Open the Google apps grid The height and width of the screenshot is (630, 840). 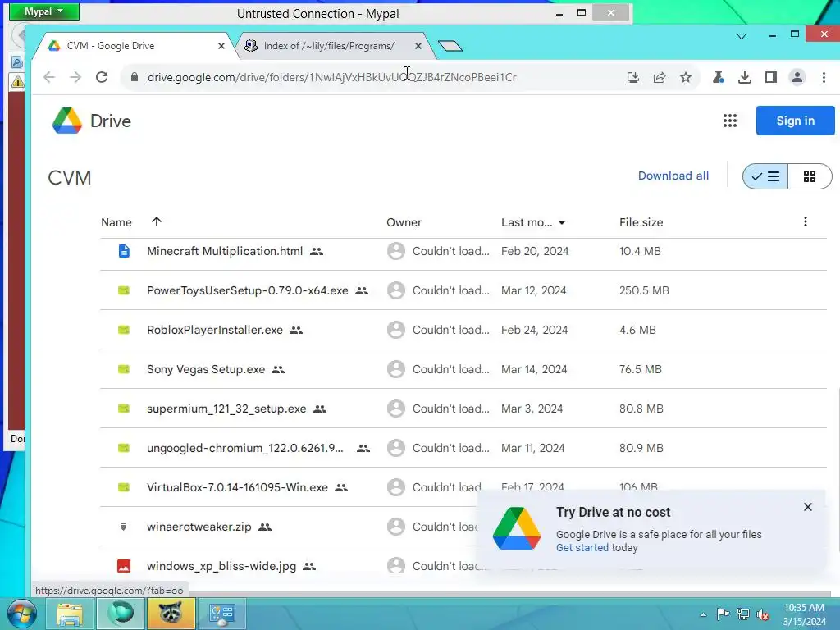[x=730, y=121]
